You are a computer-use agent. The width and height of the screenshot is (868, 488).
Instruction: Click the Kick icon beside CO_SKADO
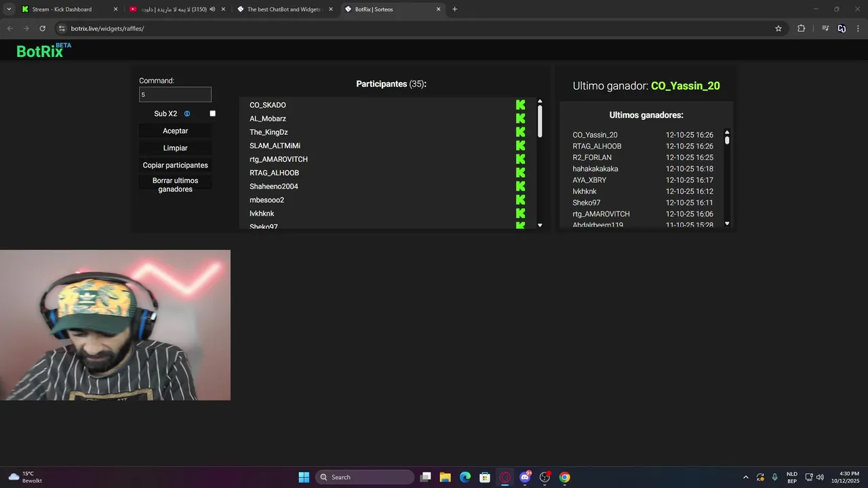pos(520,105)
